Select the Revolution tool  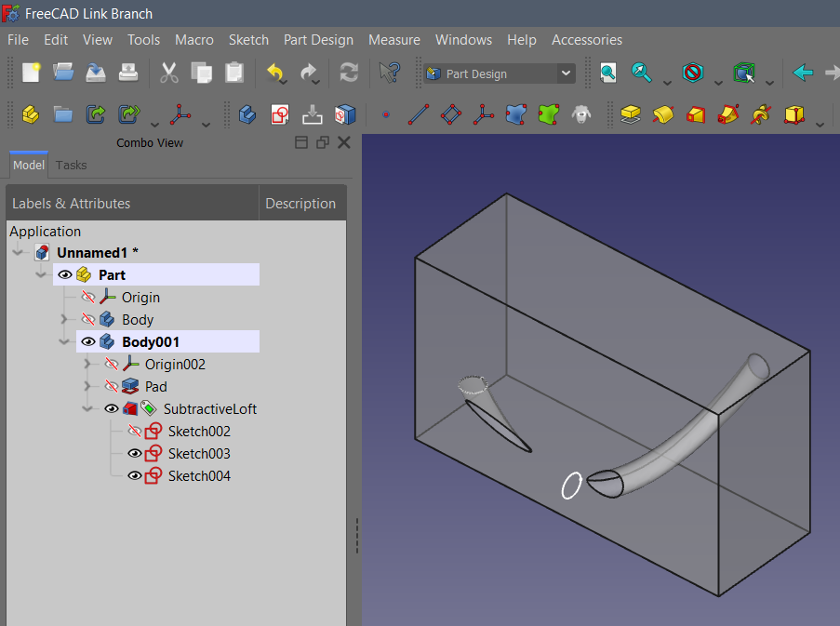tap(662, 114)
